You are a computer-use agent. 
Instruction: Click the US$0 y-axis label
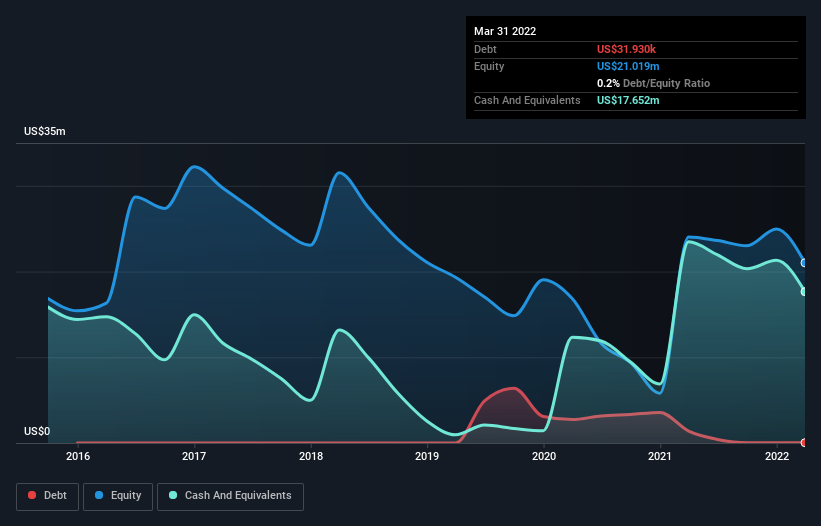pos(37,431)
